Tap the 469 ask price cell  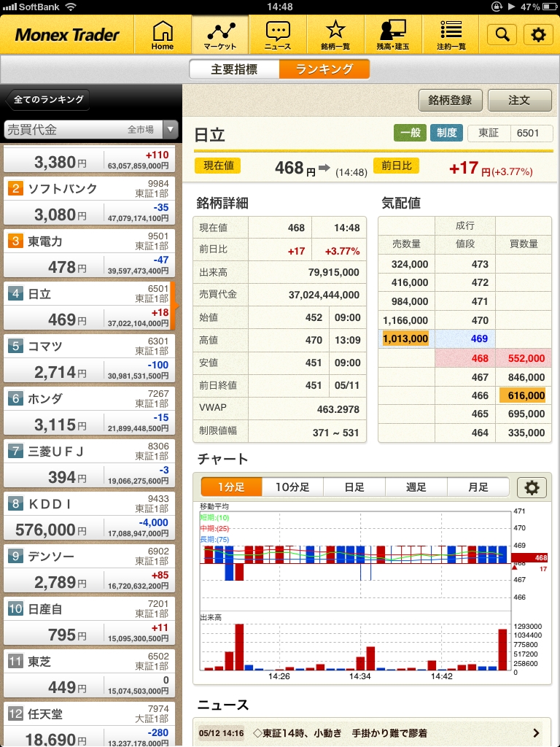[x=465, y=338]
